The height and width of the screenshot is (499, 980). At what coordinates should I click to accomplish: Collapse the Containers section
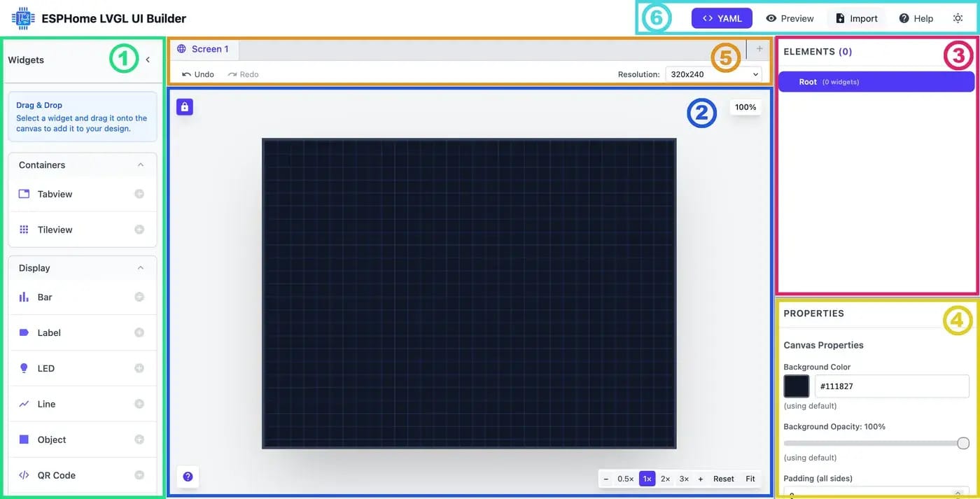point(141,165)
